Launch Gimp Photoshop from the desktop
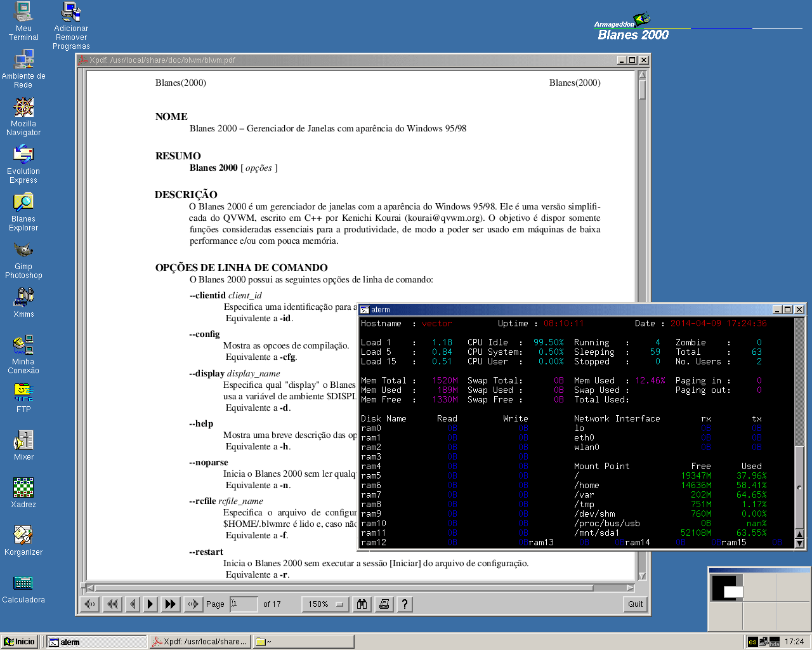Image resolution: width=812 pixels, height=650 pixels. [23, 260]
